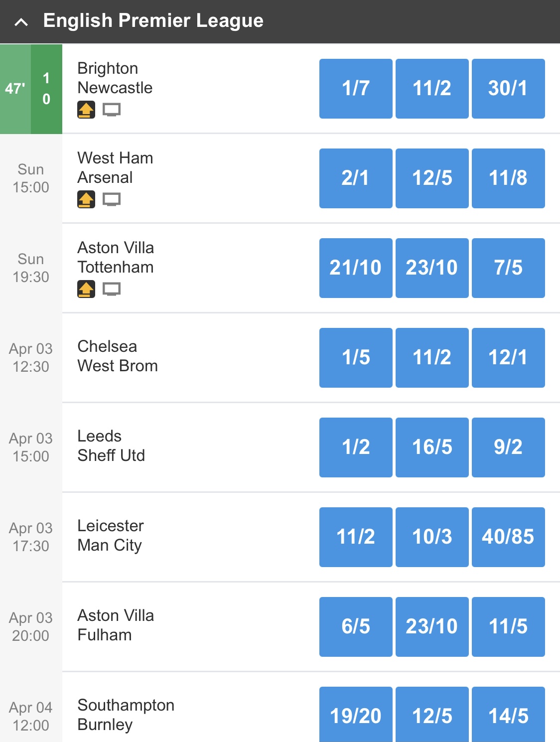Open live 47' Brighton Newcastle score panel
Viewport: 560px width, 742px height.
coord(31,89)
